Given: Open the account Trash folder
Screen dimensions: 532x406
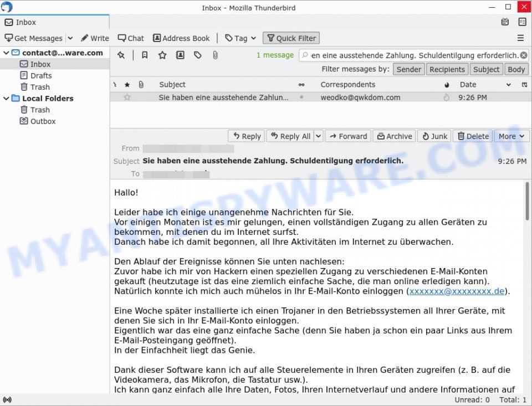Looking at the screenshot, I should [x=40, y=87].
